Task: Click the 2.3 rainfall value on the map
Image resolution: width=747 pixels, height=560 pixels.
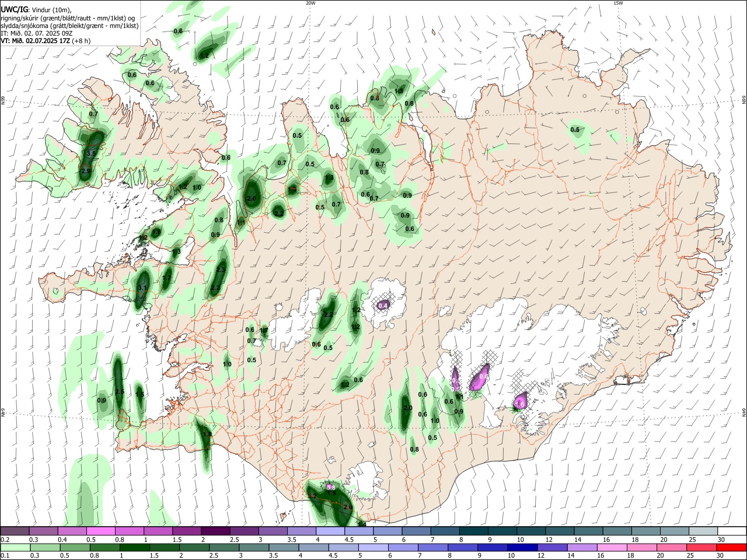Action: [221, 270]
